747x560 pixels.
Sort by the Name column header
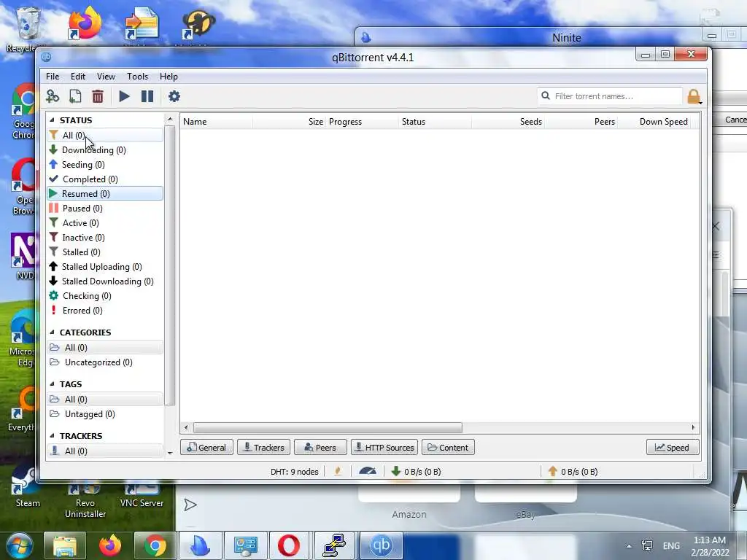pos(217,122)
